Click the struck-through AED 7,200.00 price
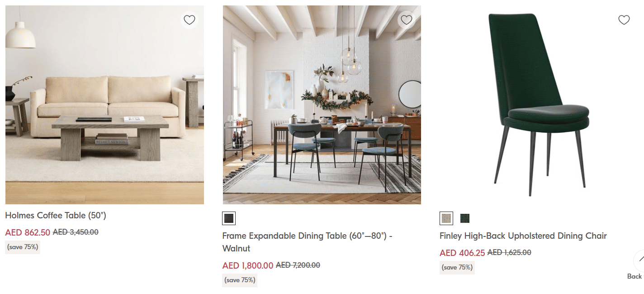The width and height of the screenshot is (644, 294). tap(298, 265)
